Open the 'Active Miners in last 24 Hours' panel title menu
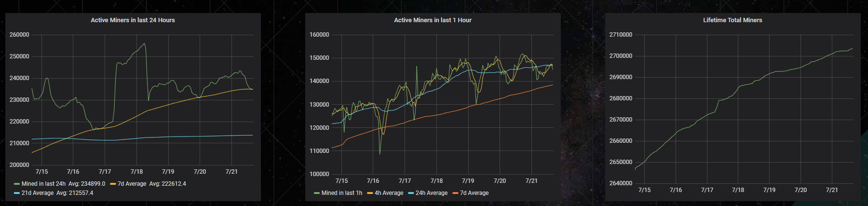Image resolution: width=868 pixels, height=206 pixels. click(133, 20)
